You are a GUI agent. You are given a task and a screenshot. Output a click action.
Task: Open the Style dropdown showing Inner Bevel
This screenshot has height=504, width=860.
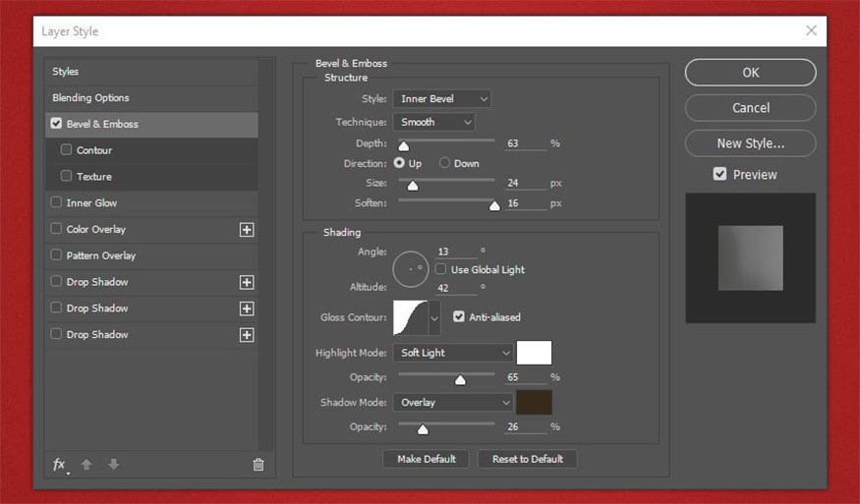coord(441,99)
